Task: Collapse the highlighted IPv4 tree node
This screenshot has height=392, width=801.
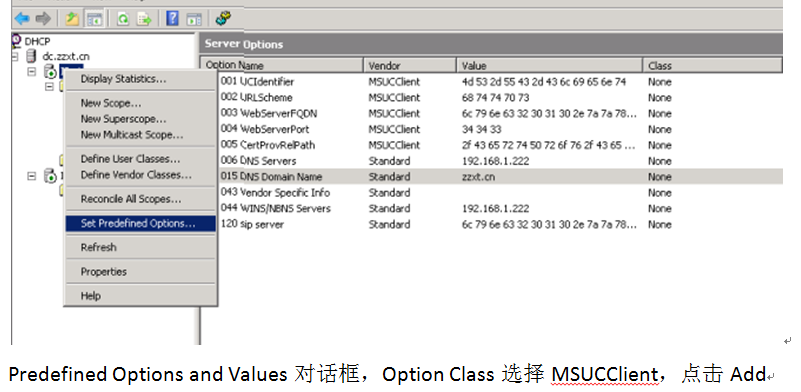Action: [x=32, y=72]
